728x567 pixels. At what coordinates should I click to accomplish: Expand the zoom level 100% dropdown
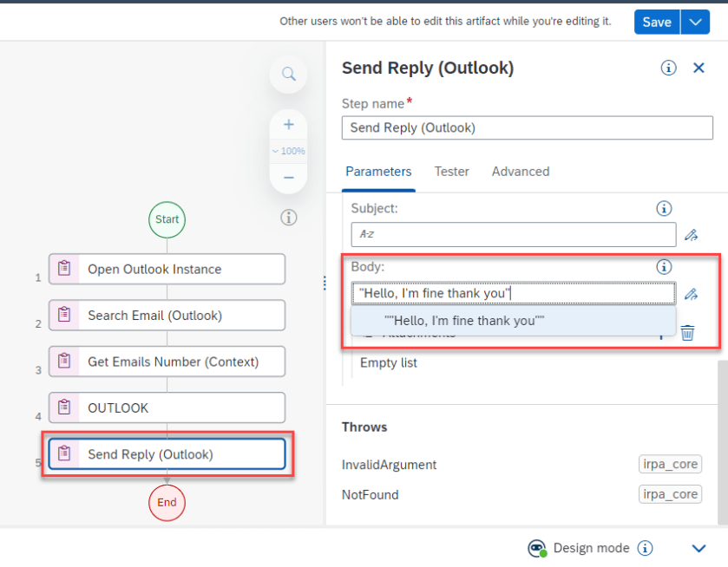288,151
